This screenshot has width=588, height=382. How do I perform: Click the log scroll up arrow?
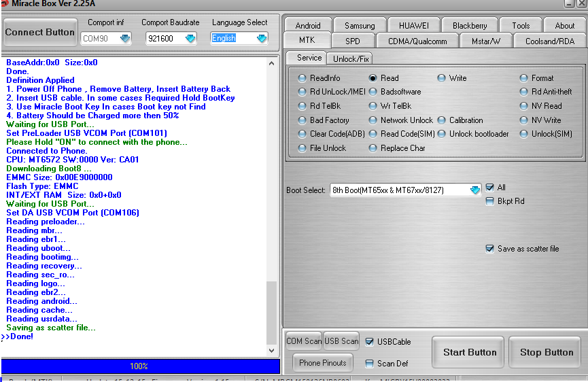point(272,63)
